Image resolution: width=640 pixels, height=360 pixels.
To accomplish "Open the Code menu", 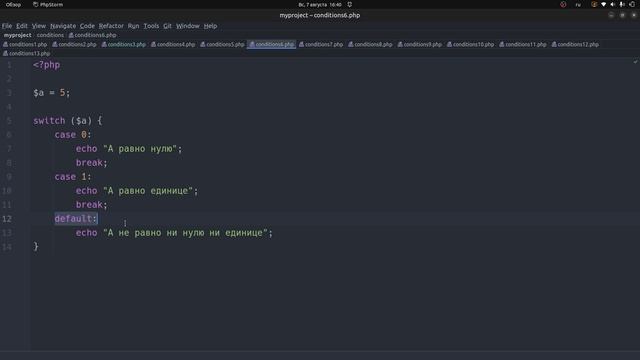I will tap(87, 26).
